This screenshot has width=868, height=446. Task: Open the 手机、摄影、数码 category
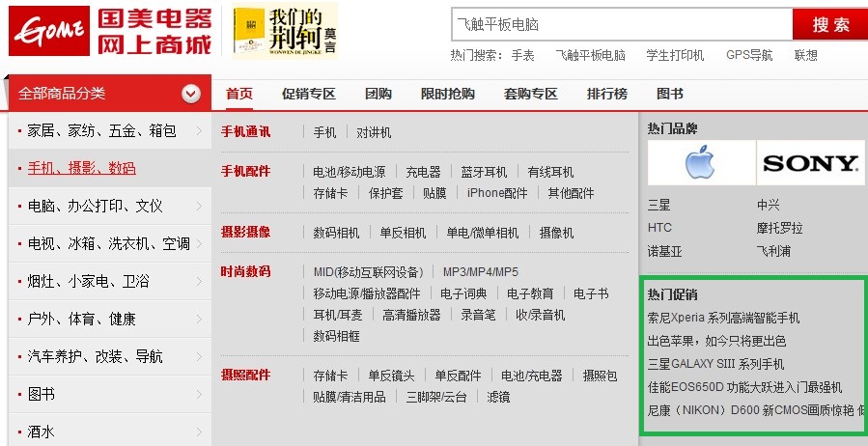[x=81, y=168]
